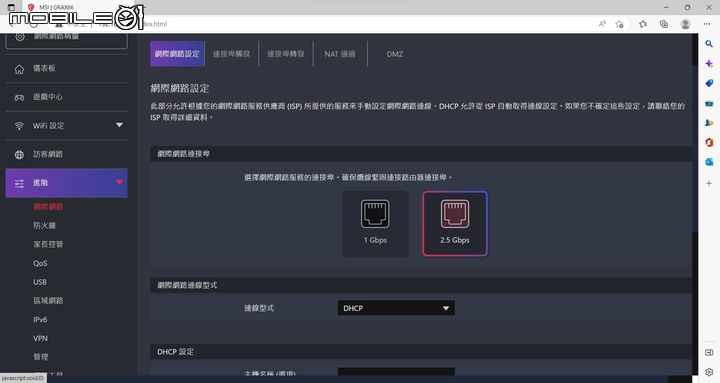This screenshot has height=383, width=720.
Task: Open the sidebar Games icon
Action: point(709,123)
